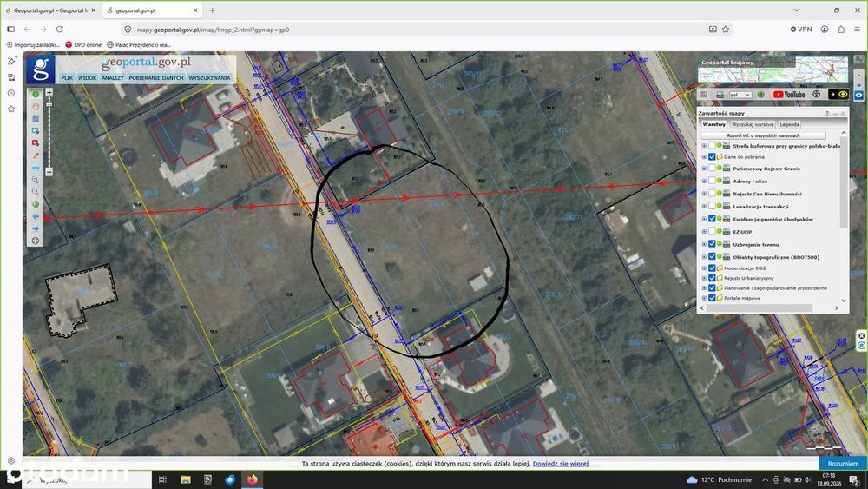Click Rozwiń inf. o wszystkich warstwach button
Image resolution: width=868 pixels, height=489 pixels.
763,135
